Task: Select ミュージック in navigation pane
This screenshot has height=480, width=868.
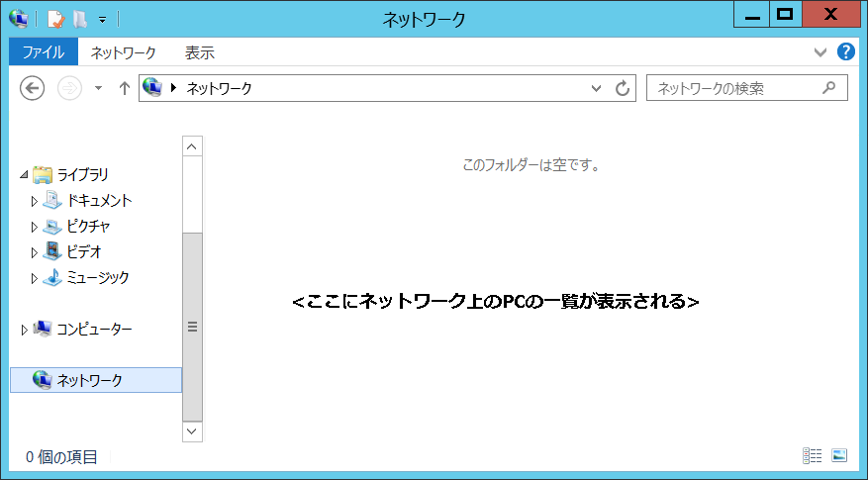Action: point(97,277)
